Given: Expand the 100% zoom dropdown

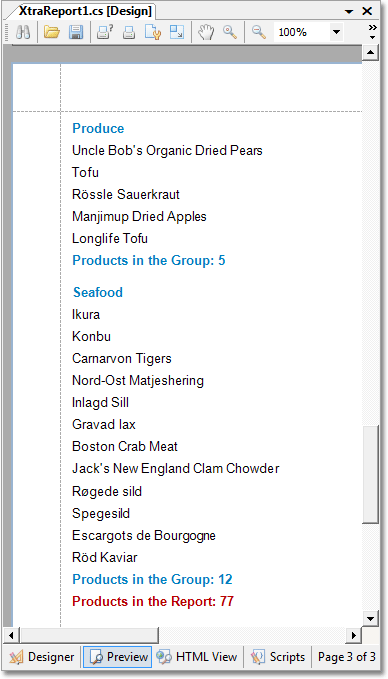Looking at the screenshot, I should point(336,32).
